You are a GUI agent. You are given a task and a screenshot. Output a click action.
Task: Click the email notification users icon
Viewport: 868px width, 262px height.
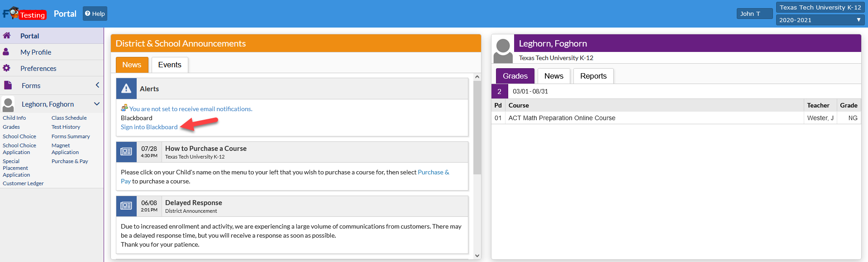(x=124, y=108)
